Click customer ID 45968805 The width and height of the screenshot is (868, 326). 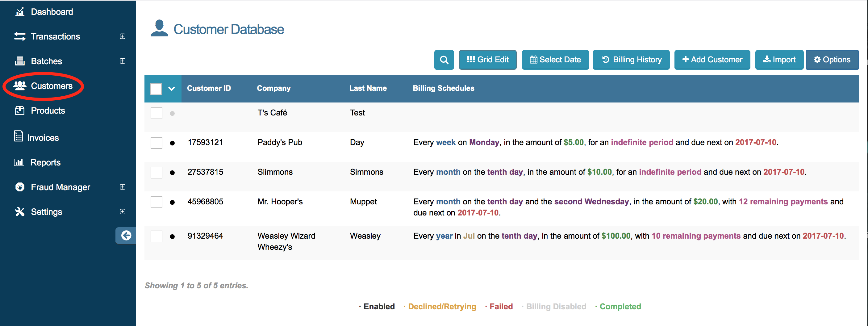205,202
